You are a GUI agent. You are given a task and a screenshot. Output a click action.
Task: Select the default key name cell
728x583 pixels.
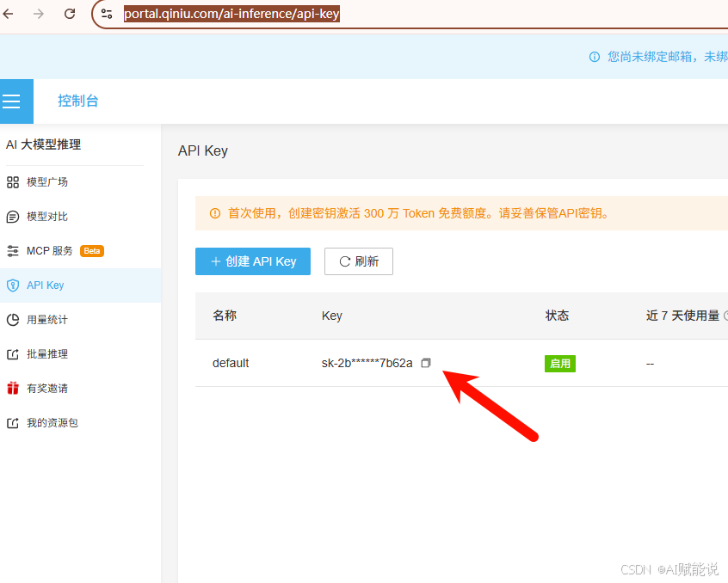coord(231,363)
